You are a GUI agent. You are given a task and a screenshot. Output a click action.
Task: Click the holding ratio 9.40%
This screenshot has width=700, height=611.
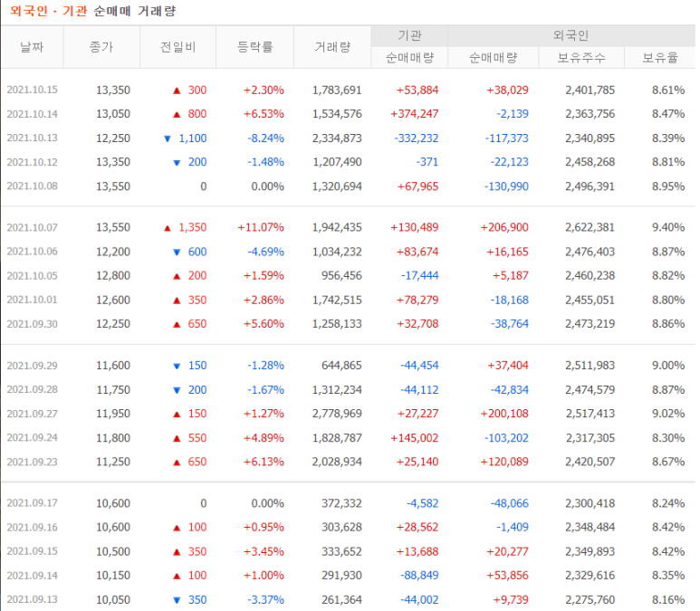(668, 227)
